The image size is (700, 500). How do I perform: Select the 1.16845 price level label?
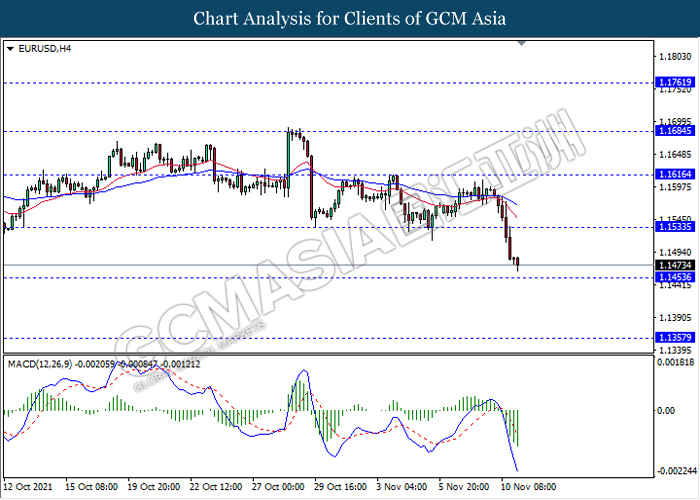tap(675, 130)
